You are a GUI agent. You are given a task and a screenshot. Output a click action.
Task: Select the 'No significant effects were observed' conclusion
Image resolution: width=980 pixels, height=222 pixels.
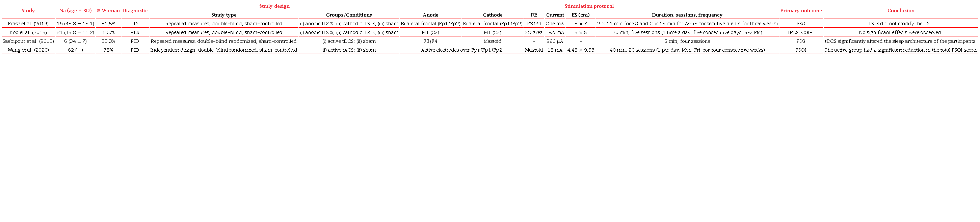pyautogui.click(x=900, y=32)
